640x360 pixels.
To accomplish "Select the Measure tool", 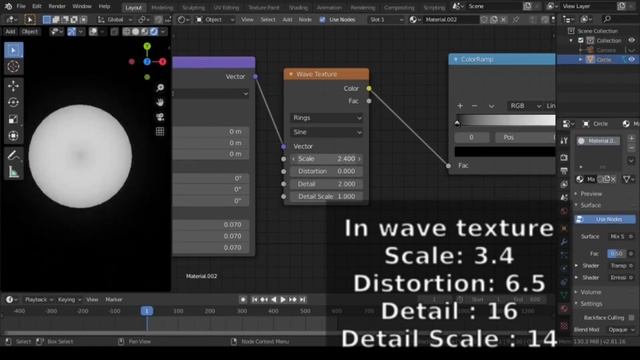I will tap(13, 172).
